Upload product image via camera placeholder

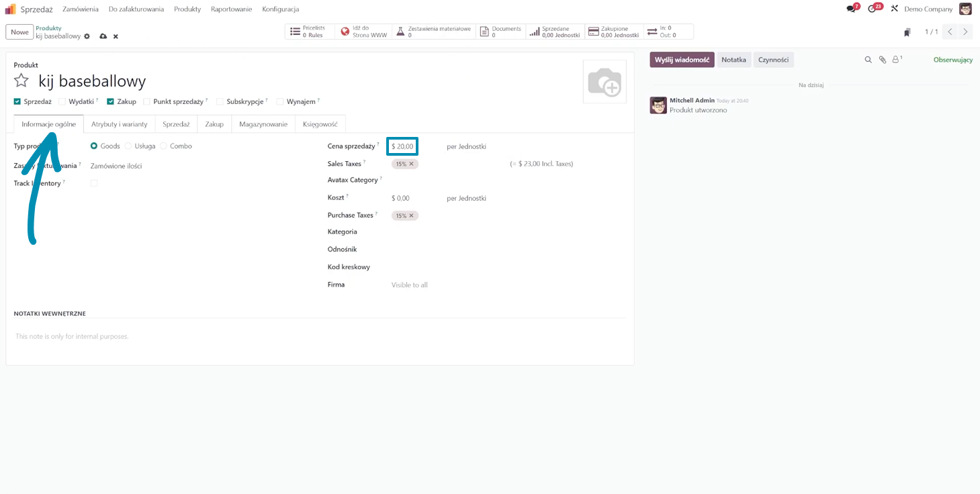(605, 82)
